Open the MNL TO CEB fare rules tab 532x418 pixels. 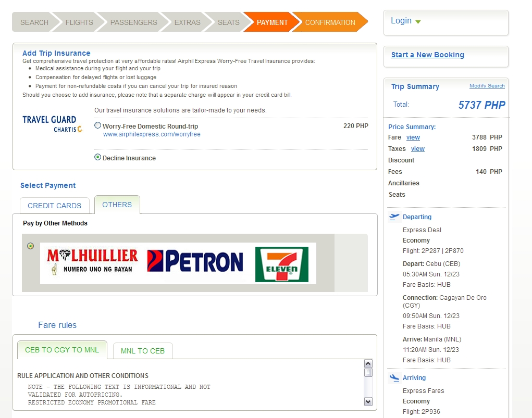143,351
